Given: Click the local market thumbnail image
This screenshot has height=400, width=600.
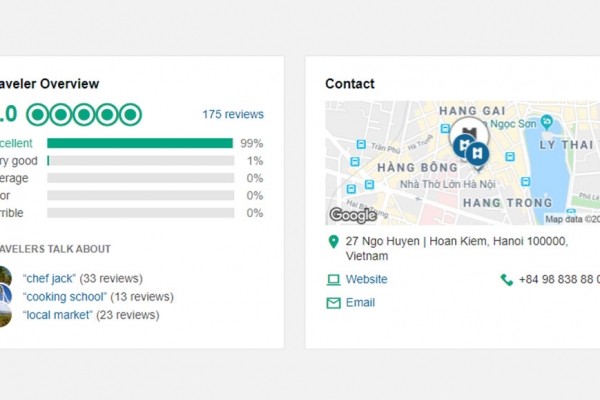Looking at the screenshot, I should tap(5, 314).
